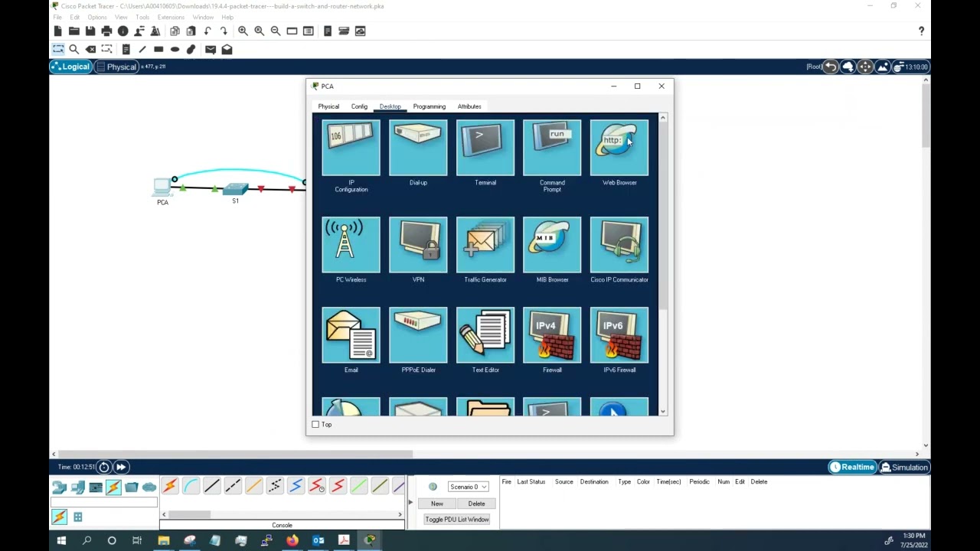Switch to Logical workspace view
The width and height of the screenshot is (980, 551).
tap(71, 67)
